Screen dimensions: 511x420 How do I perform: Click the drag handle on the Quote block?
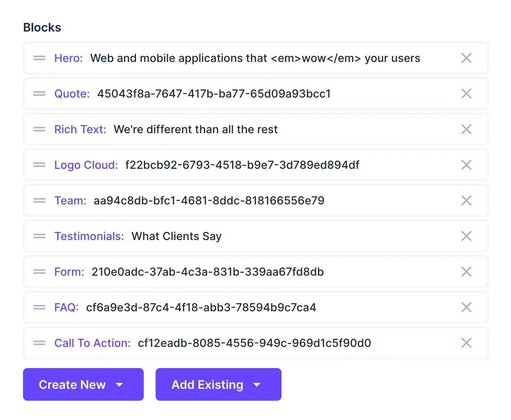39,94
